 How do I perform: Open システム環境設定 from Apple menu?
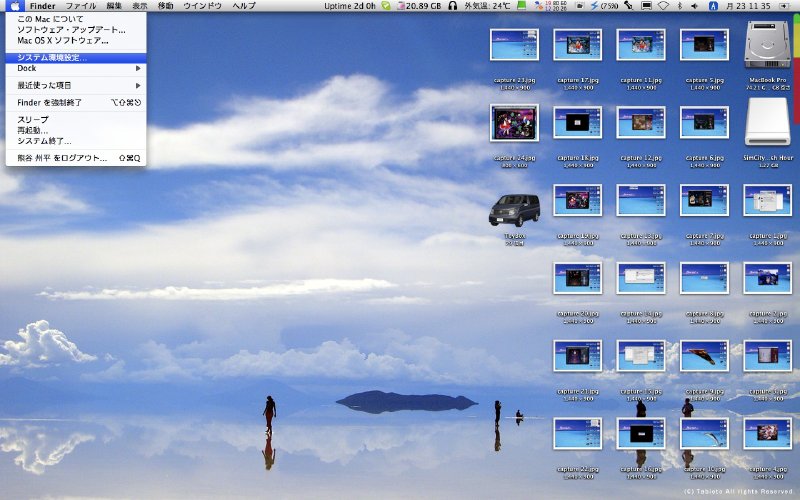pos(76,58)
